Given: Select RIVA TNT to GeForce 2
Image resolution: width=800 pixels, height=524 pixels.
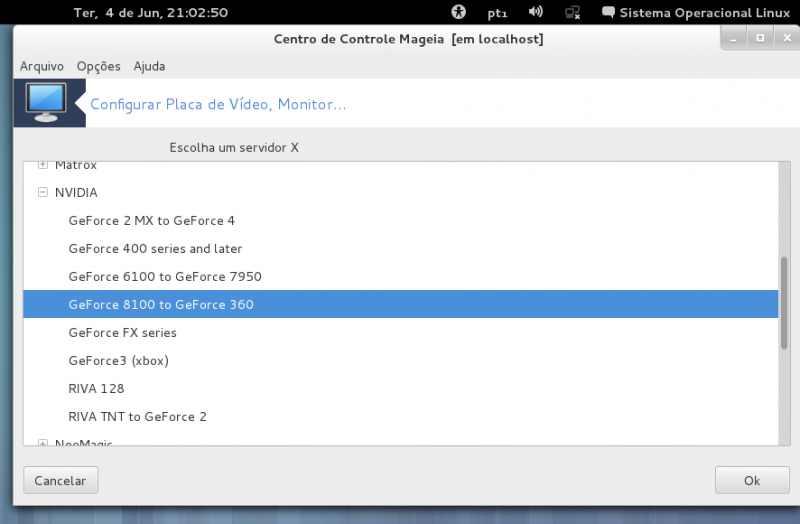Looking at the screenshot, I should pos(401,417).
